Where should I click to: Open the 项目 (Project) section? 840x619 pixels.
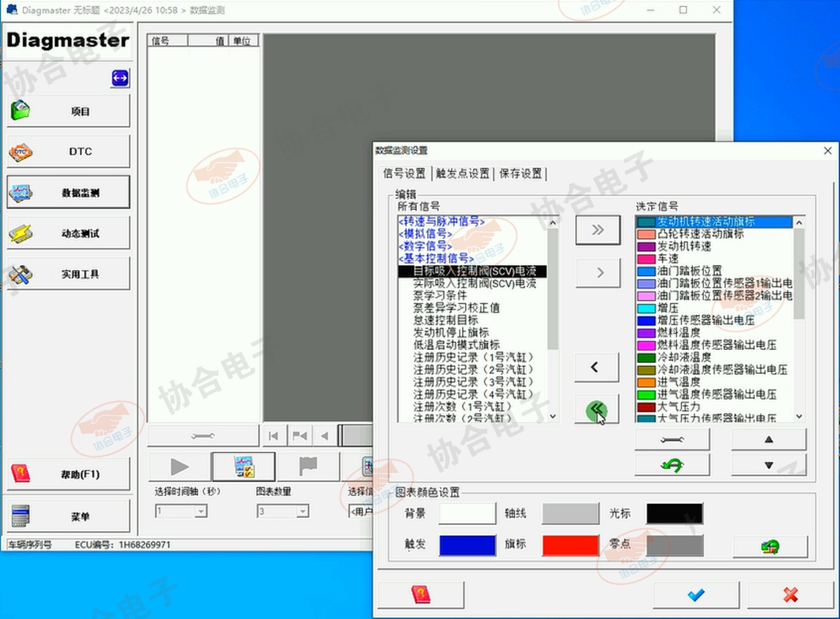point(68,111)
